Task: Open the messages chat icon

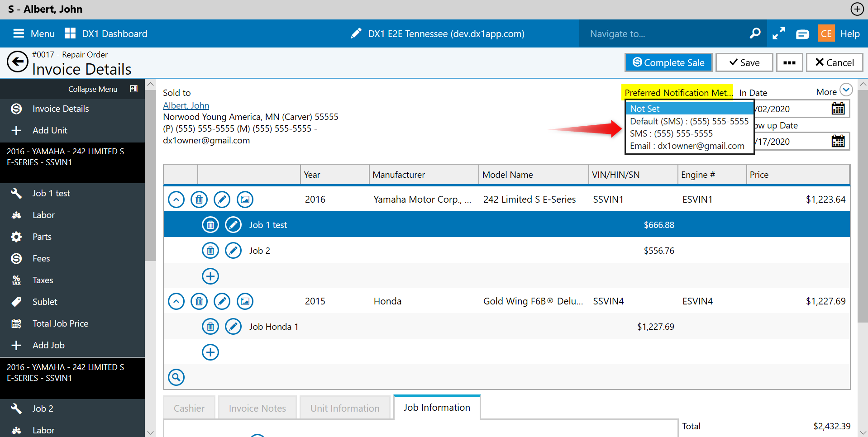Action: click(803, 34)
